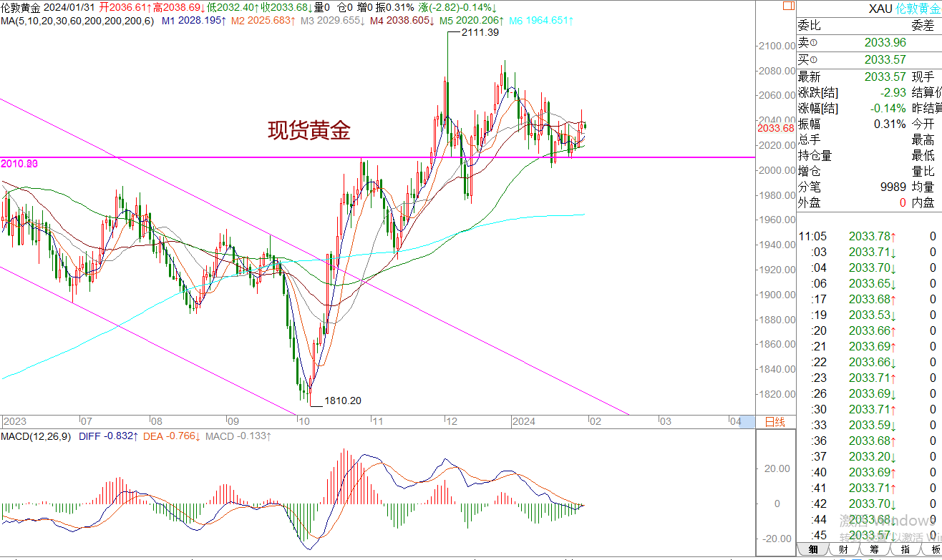Select the 11:05 tick row

pyautogui.click(x=869, y=236)
